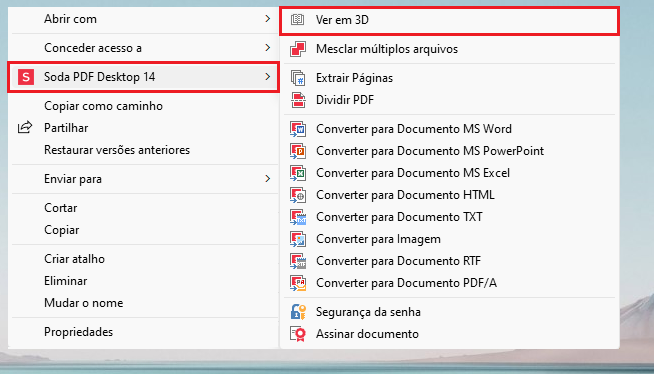Choose Restaurar versões anteriores
The height and width of the screenshot is (374, 654).
[x=143, y=150]
